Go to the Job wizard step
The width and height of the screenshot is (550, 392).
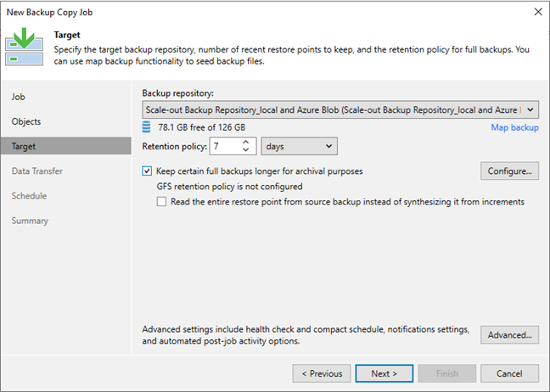[18, 97]
